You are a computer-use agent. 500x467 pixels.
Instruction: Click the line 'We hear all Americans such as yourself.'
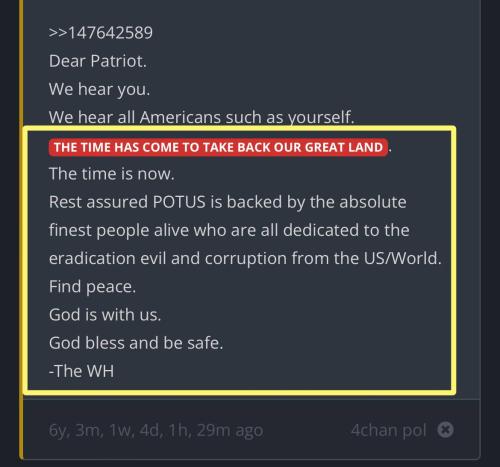point(202,117)
